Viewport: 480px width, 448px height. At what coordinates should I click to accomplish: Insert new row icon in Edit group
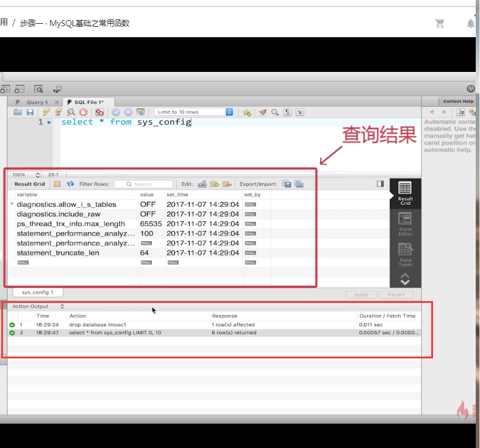(x=214, y=184)
